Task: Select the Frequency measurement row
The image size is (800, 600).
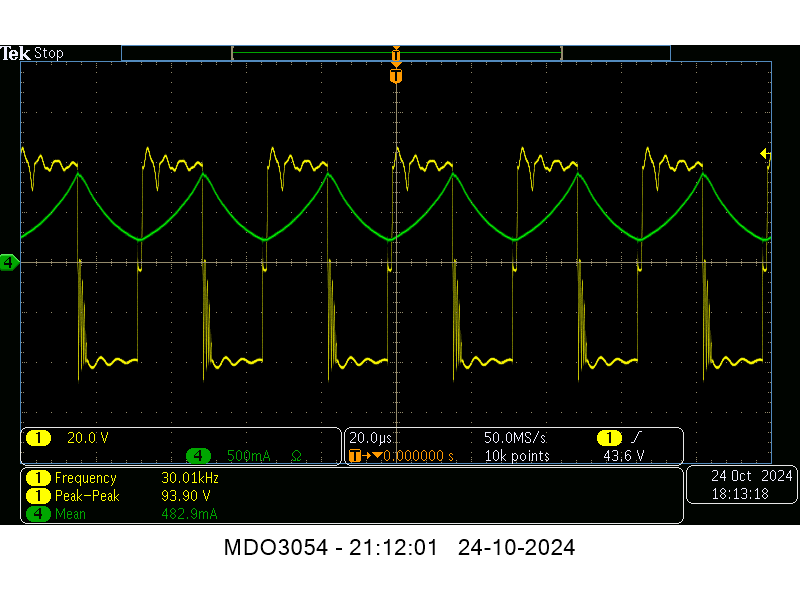Action: pyautogui.click(x=120, y=478)
